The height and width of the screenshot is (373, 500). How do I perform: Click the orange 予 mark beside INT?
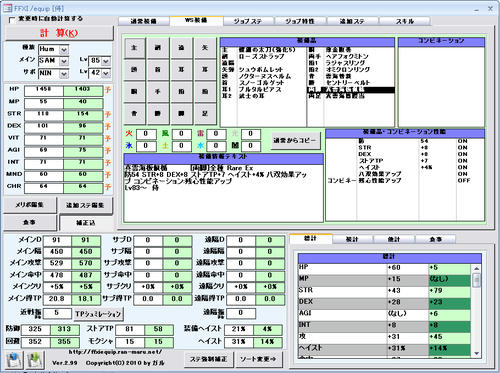(x=108, y=163)
